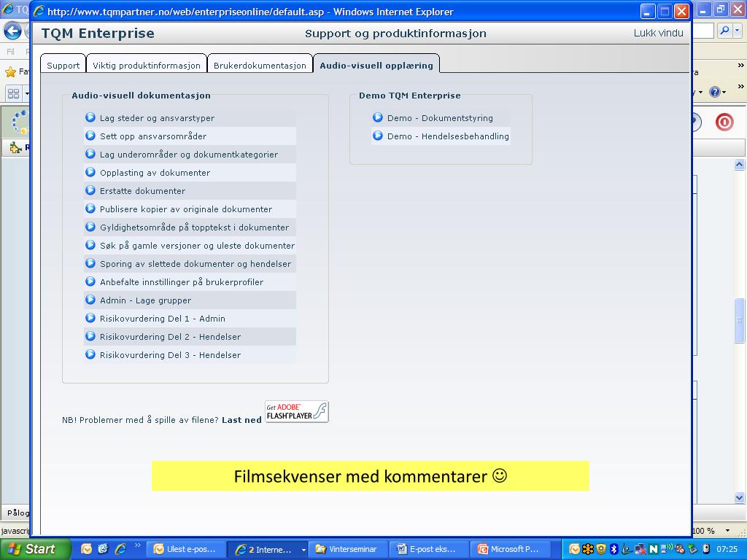Open the Viktig produktinformasjon tab
Image resolution: width=747 pixels, height=560 pixels.
(146, 65)
